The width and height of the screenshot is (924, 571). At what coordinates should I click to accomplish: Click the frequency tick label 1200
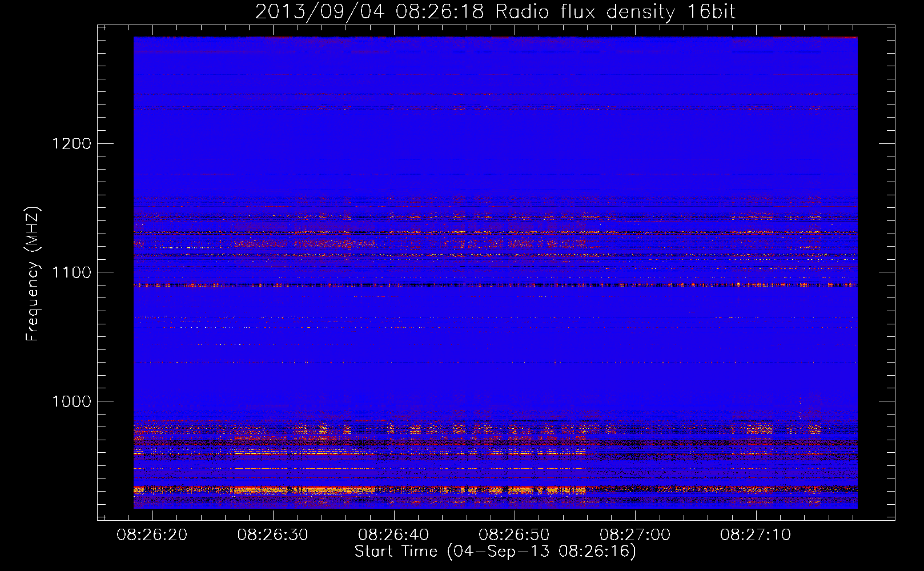pyautogui.click(x=72, y=143)
